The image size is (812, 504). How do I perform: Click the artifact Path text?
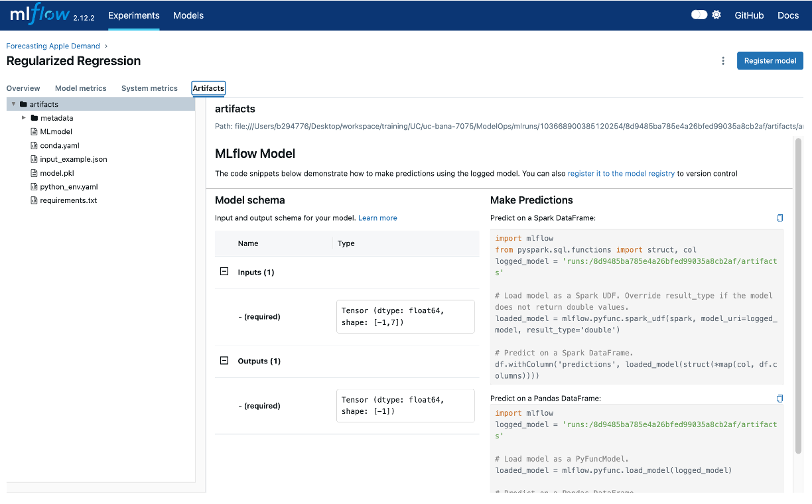[509, 126]
